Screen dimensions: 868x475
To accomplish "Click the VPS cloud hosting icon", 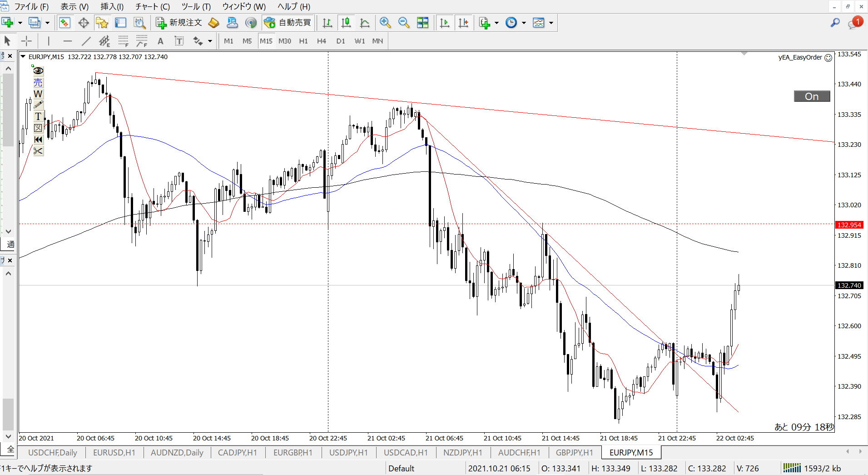I will (x=232, y=22).
